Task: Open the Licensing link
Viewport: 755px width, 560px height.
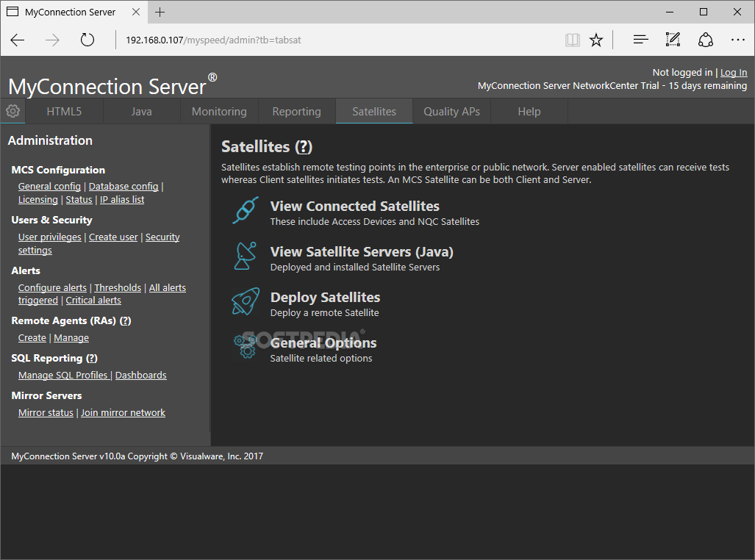Action: tap(38, 199)
